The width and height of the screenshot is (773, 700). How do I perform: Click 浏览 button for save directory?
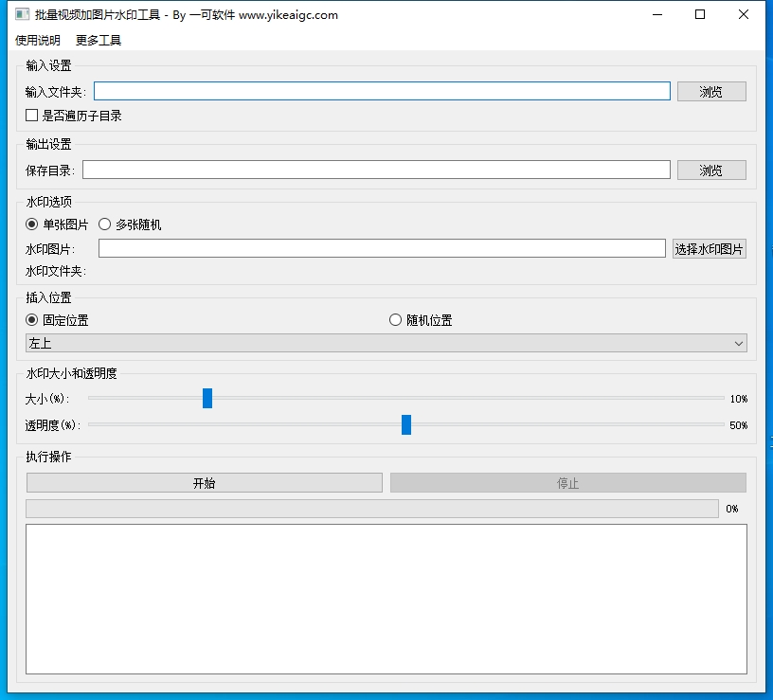pos(711,171)
